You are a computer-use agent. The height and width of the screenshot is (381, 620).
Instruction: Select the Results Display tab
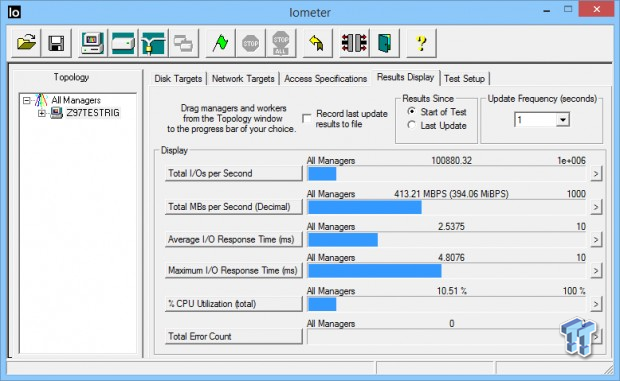(405, 77)
